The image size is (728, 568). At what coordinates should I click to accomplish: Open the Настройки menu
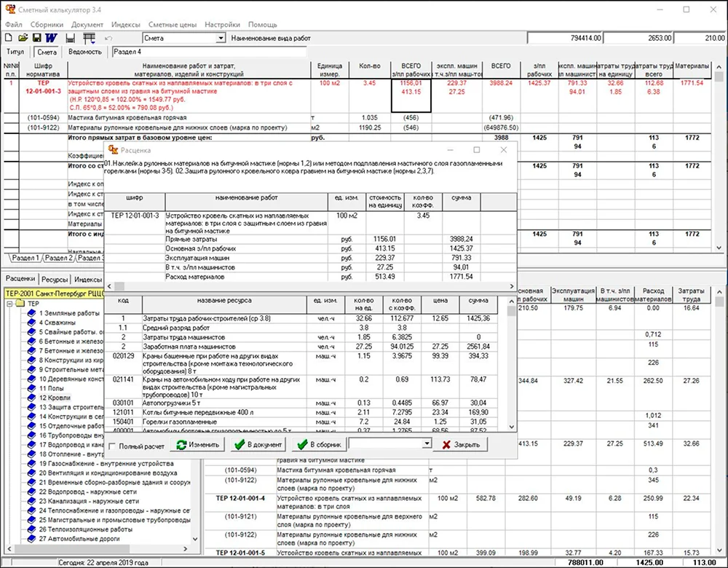tap(222, 25)
